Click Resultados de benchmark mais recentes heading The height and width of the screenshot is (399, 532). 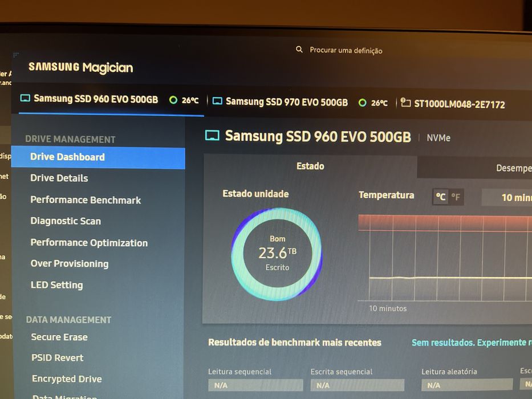(294, 343)
